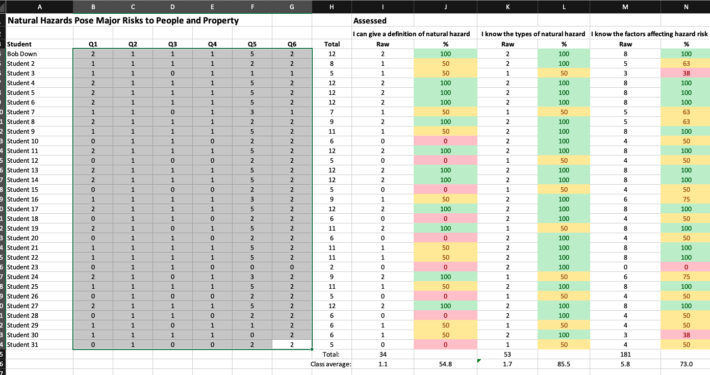Select column H header
Viewport: 710px width, 375px height.
pos(331,6)
